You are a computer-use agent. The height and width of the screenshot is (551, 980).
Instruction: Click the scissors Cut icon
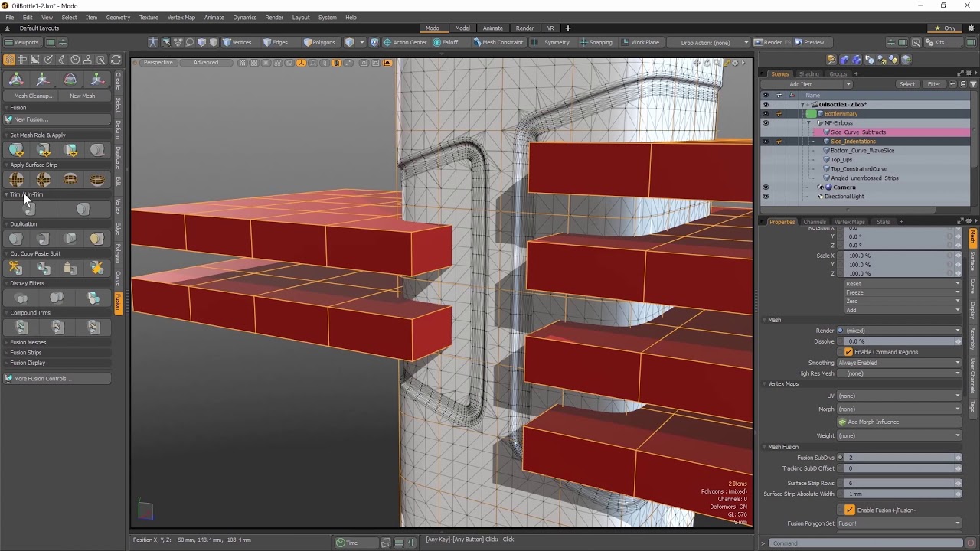tap(16, 268)
